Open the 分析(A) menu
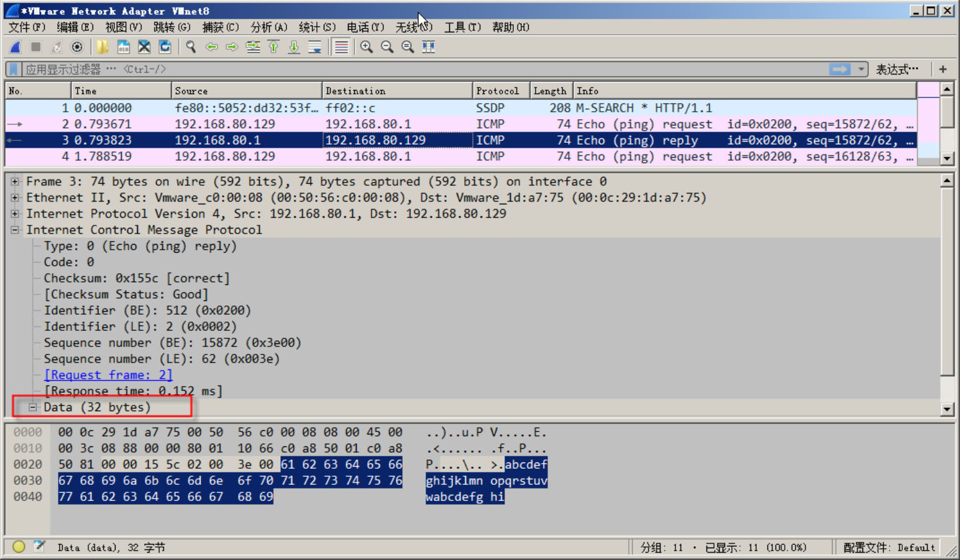This screenshot has height=560, width=960. point(269,27)
